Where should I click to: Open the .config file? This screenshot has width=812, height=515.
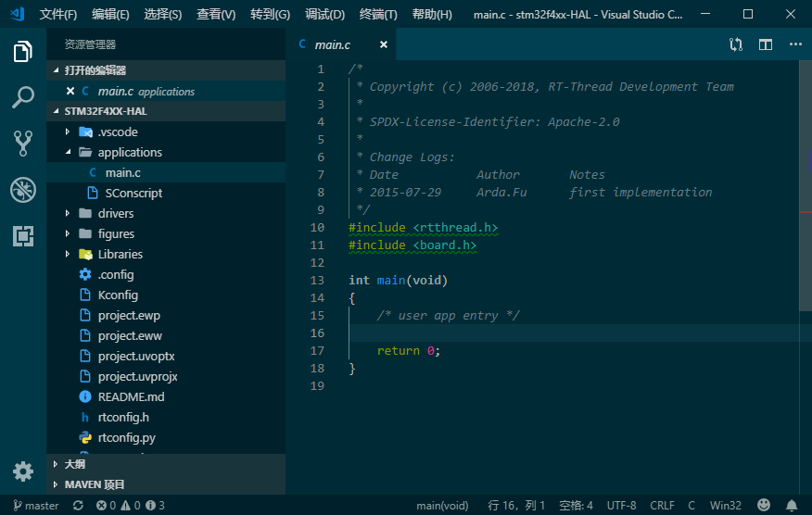coord(166,274)
